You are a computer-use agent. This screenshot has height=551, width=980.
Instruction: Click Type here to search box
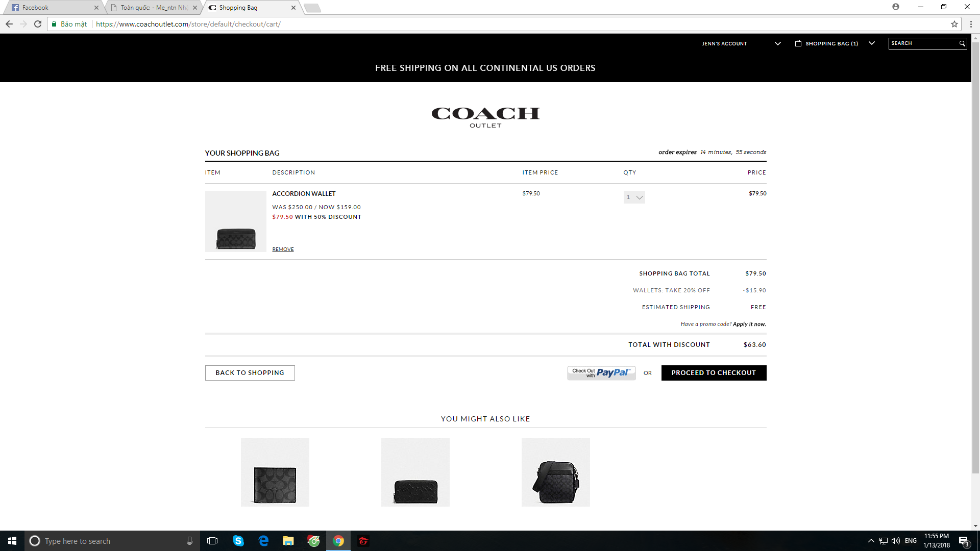pyautogui.click(x=112, y=541)
